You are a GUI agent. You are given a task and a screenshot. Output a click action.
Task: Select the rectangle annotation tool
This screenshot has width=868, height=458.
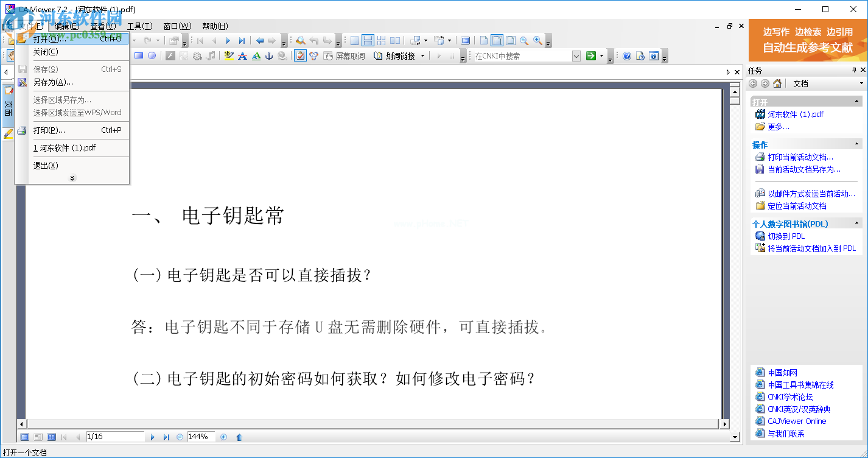click(x=139, y=55)
